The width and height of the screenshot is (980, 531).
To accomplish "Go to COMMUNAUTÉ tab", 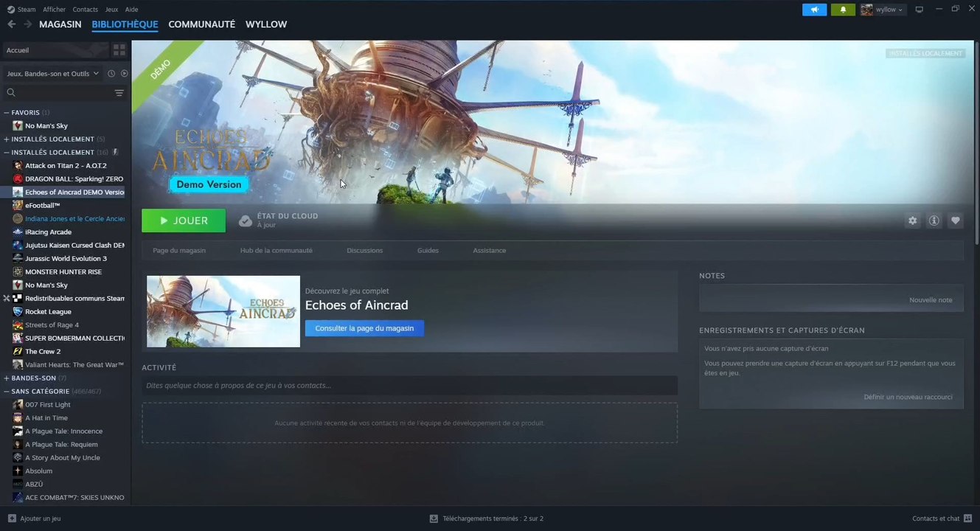I will pyautogui.click(x=202, y=24).
